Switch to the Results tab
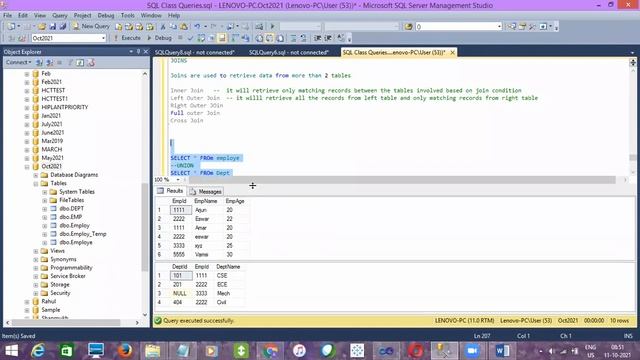 click(x=170, y=191)
